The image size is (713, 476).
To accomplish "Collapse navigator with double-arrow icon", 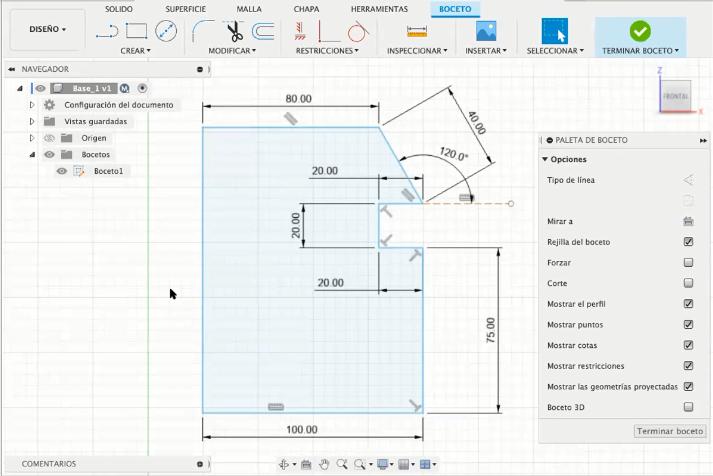I will point(11,69).
